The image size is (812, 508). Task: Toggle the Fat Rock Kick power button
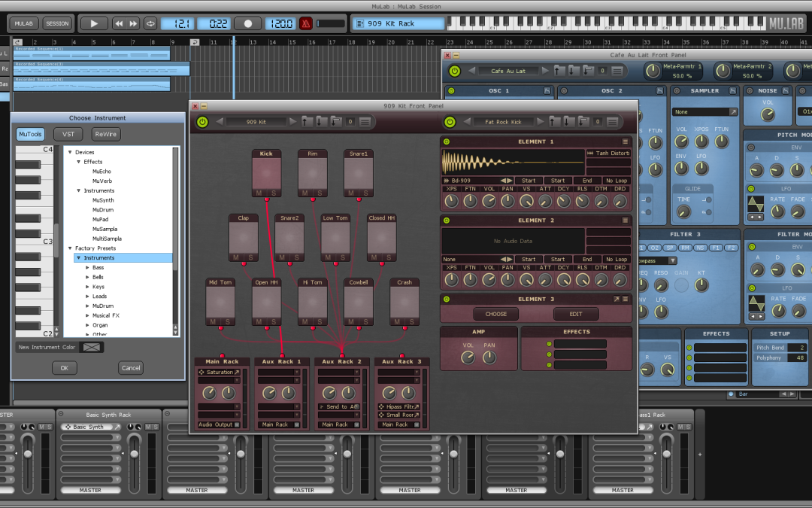coord(450,122)
